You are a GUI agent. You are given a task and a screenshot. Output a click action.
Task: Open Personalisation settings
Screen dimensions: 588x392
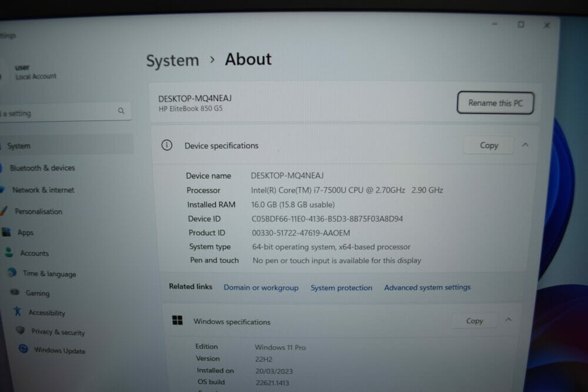[x=38, y=212]
